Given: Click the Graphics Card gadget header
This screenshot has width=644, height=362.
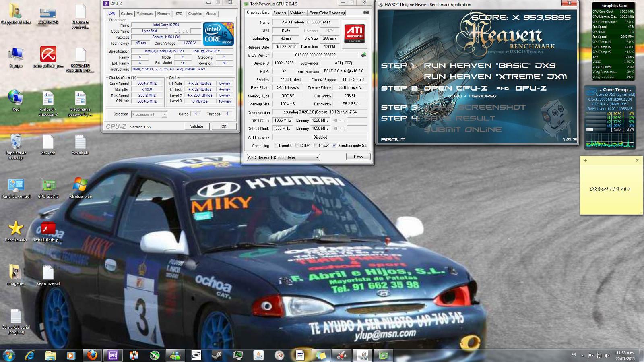Looking at the screenshot, I should (x=614, y=6).
